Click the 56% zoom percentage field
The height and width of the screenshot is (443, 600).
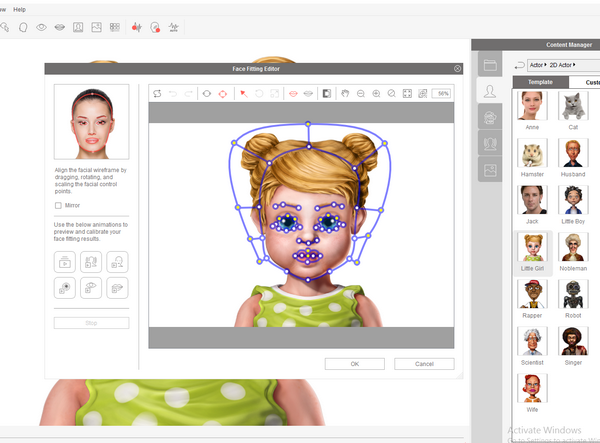click(441, 93)
